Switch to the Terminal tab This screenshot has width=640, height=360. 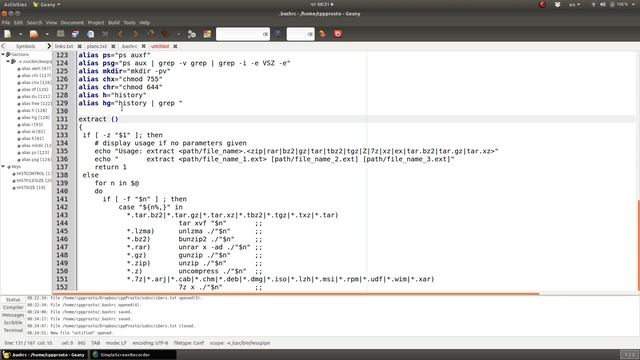[13, 330]
